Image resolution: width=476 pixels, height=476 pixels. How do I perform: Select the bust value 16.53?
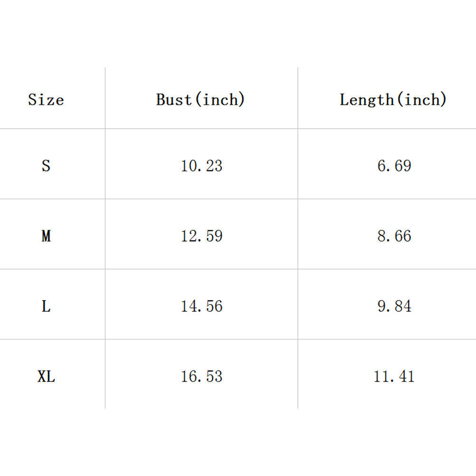[201, 377]
